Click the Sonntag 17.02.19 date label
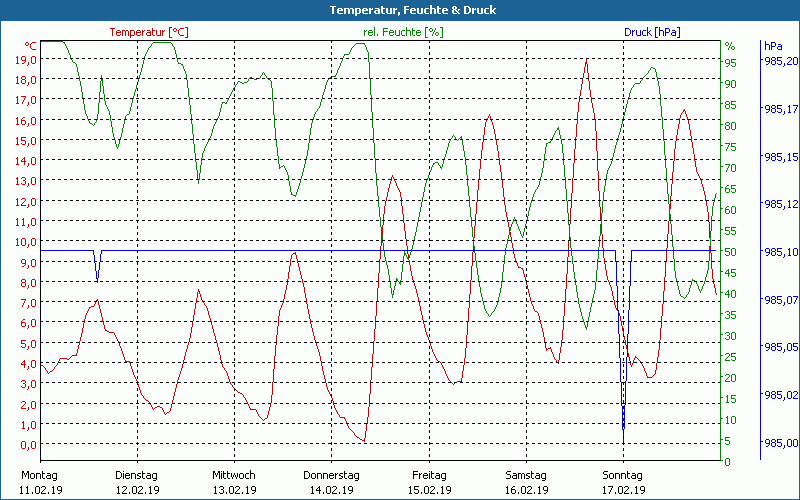Image resolution: width=800 pixels, height=500 pixels. pos(622,482)
